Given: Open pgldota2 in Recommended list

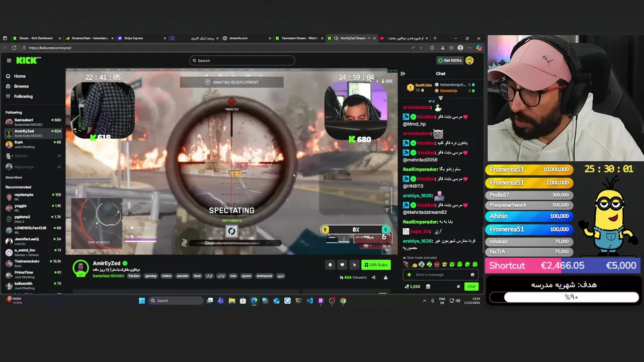Looking at the screenshot, I should 33,218.
